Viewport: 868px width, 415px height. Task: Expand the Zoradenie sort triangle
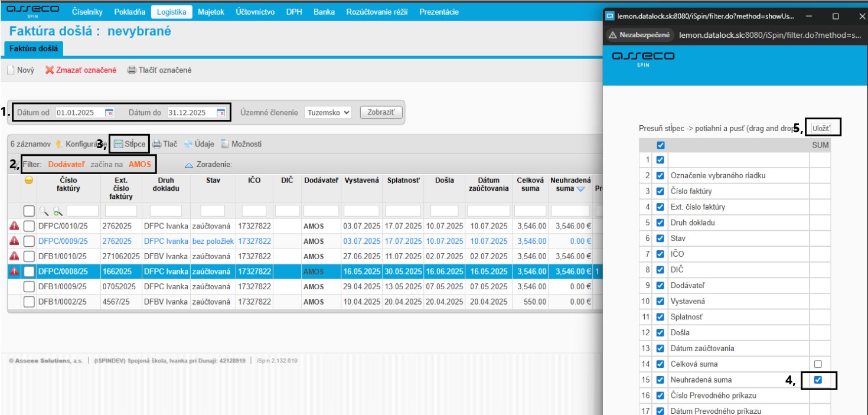pyautogui.click(x=189, y=165)
